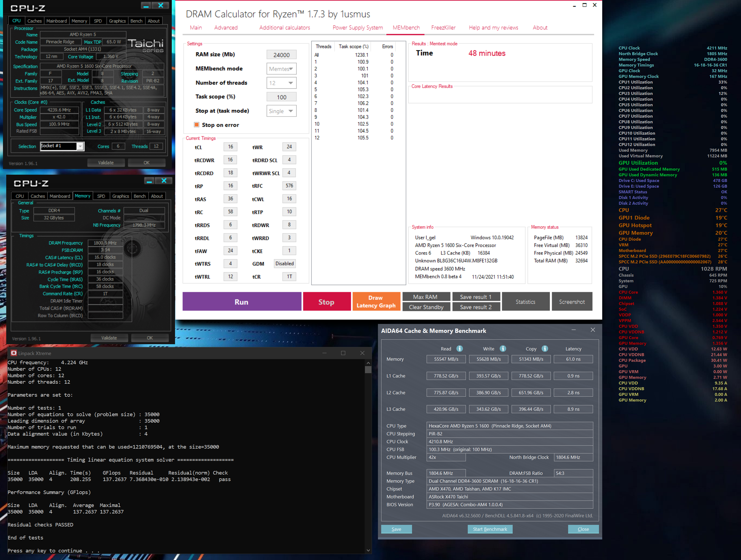Viewport: 741px width, 560px height.
Task: Click the tCL timing value field
Action: [x=230, y=147]
